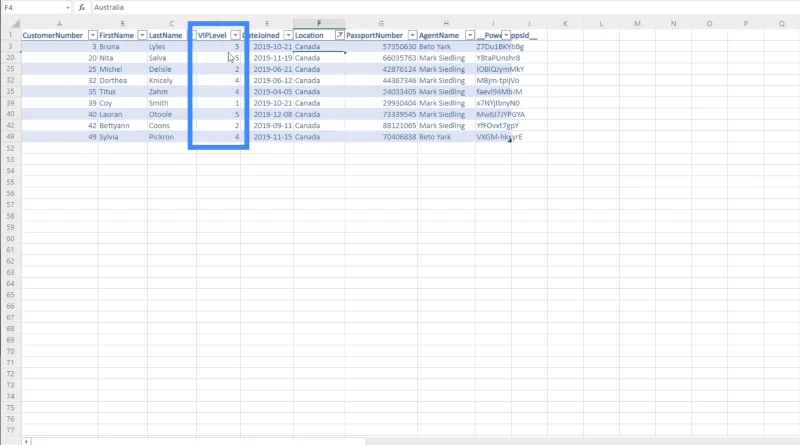800x445 pixels.
Task: Select column M header
Action: [x=637, y=23]
